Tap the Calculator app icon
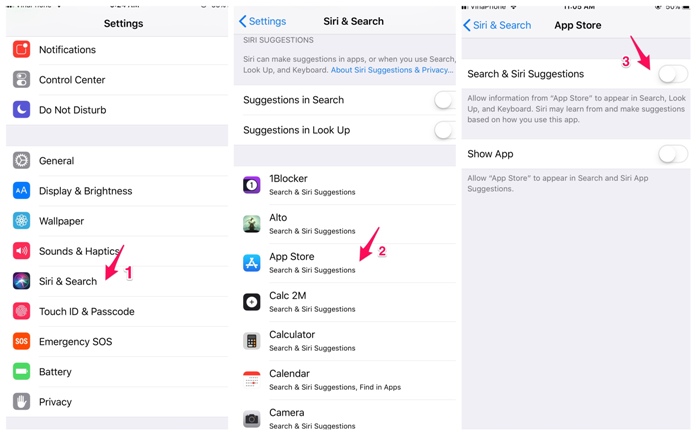This screenshot has width=696, height=435. (x=252, y=341)
